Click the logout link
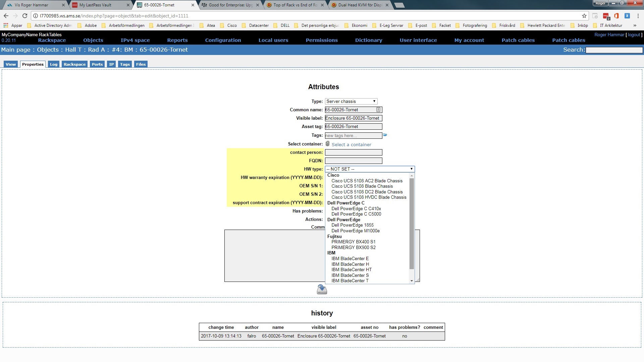The image size is (644, 362). (634, 35)
